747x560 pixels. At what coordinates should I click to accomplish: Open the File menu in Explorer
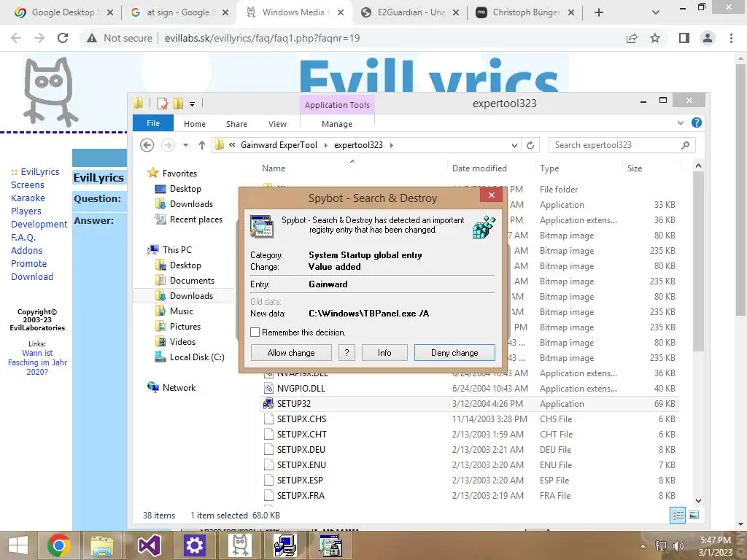(153, 123)
